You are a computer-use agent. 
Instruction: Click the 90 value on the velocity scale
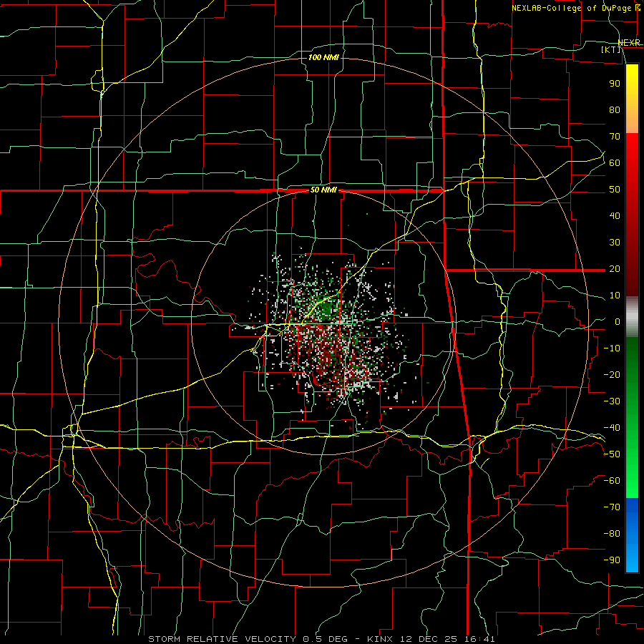click(615, 84)
